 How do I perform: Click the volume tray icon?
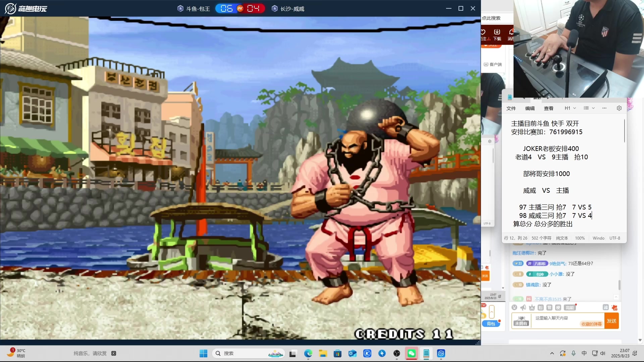(603, 353)
